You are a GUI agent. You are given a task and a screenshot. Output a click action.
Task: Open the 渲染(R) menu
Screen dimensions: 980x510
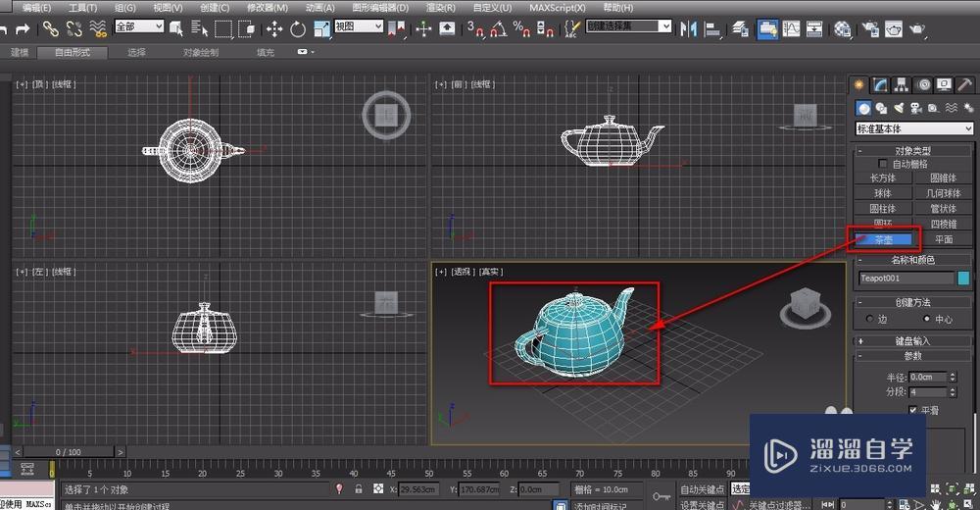[441, 8]
